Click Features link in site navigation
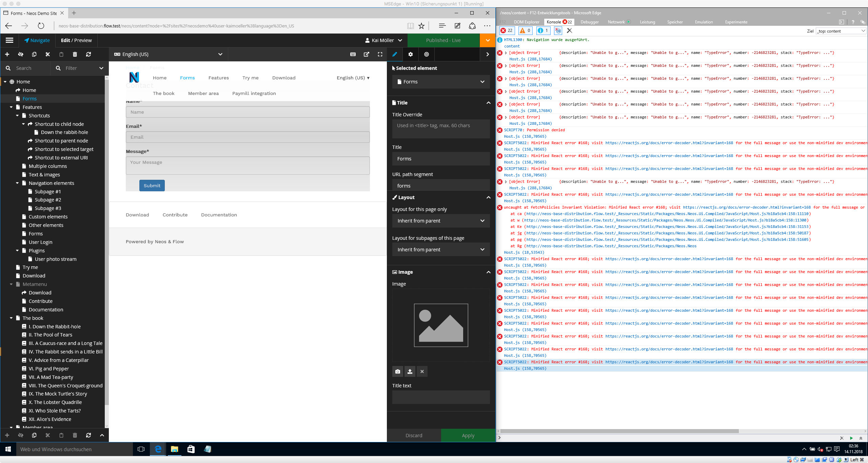The height and width of the screenshot is (463, 868). pyautogui.click(x=219, y=78)
